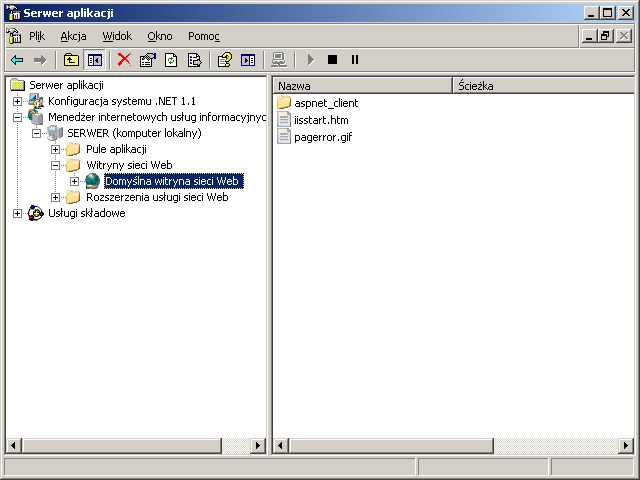Viewport: 640px width, 480px height.
Task: Open the Akcja menu
Action: click(x=73, y=36)
